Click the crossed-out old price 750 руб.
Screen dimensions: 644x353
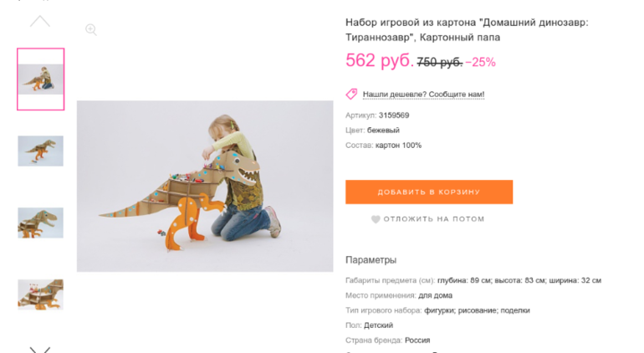coord(439,62)
